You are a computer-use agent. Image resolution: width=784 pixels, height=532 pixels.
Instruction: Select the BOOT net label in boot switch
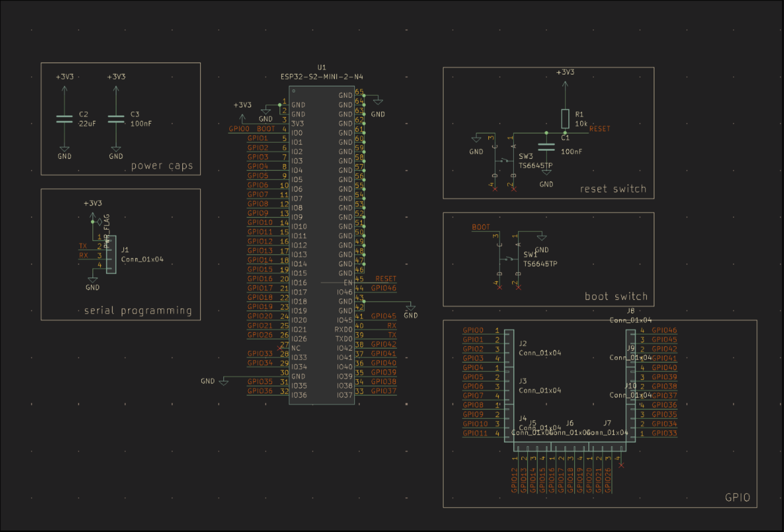[481, 227]
